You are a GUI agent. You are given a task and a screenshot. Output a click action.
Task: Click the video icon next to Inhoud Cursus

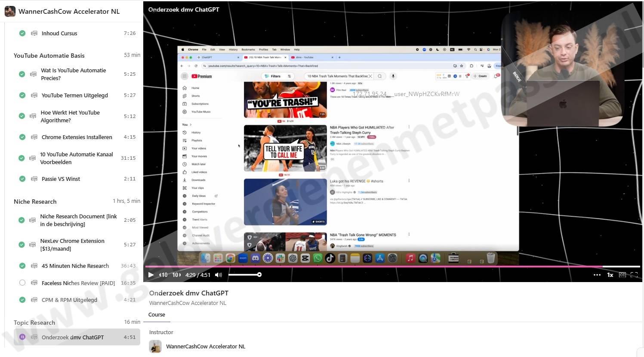click(x=34, y=33)
